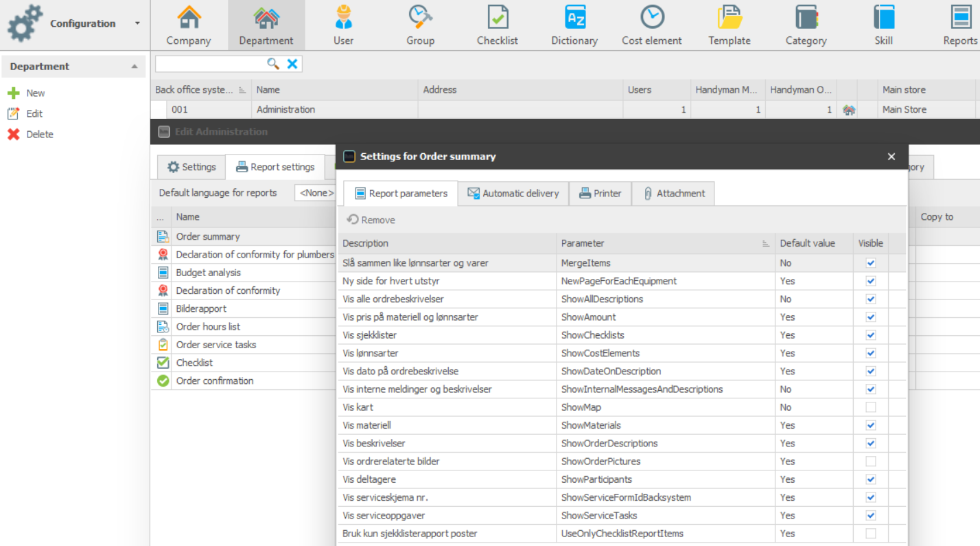Click Edit in Department panel
Screen dimensions: 980x546
25,114
